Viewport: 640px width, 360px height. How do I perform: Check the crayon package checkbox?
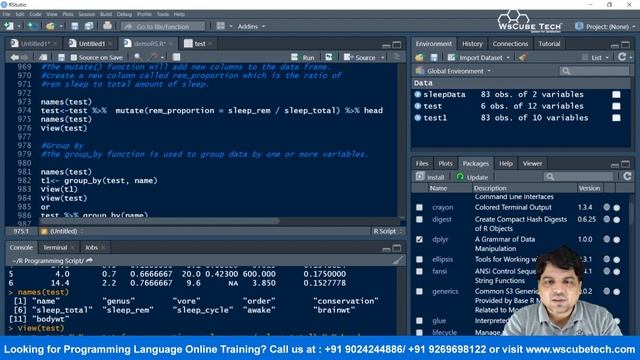point(419,207)
